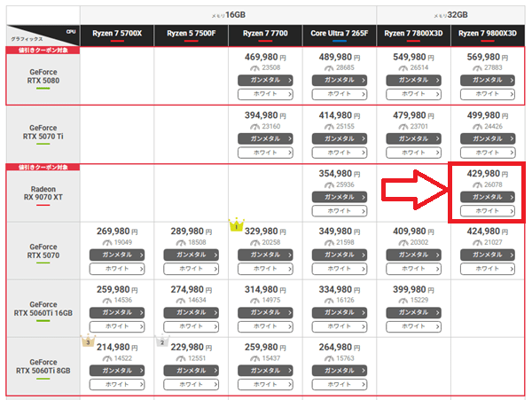Click GeForce RTX 5060Ti 8GB row label

pos(43,366)
